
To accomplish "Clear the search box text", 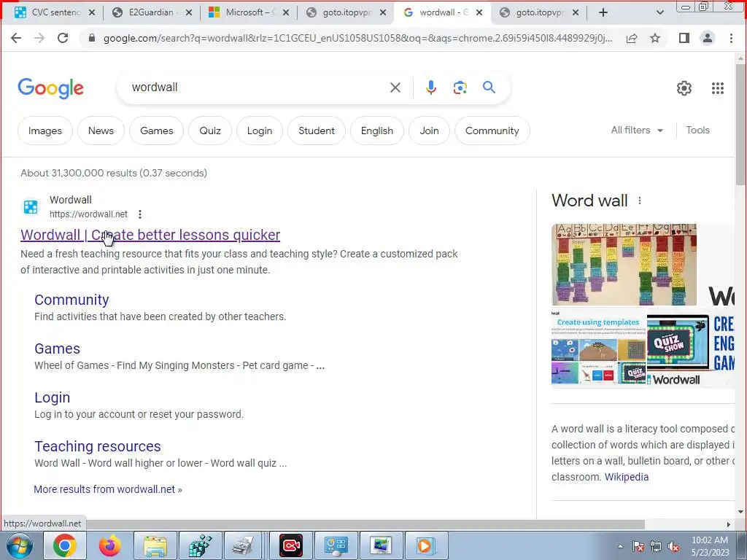I will pyautogui.click(x=395, y=87).
